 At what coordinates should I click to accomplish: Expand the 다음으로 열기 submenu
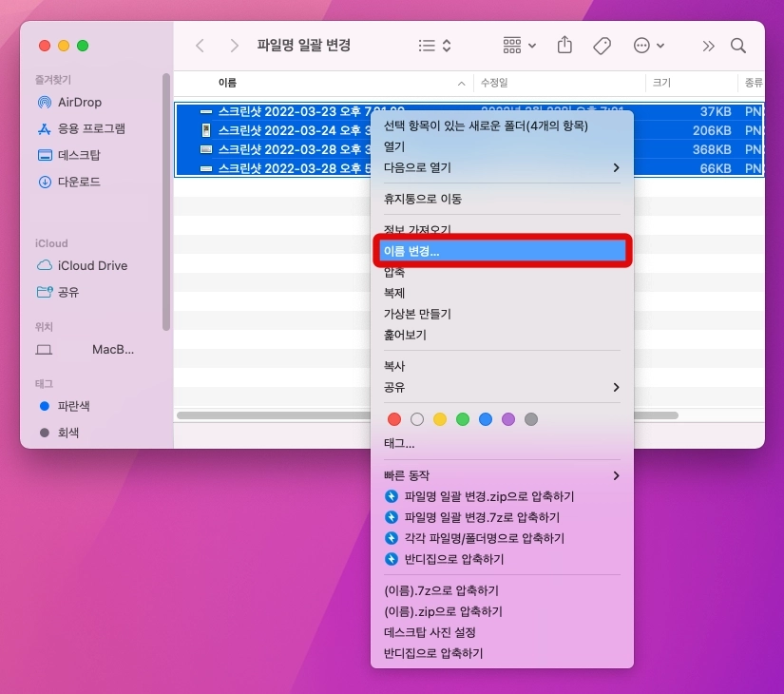pyautogui.click(x=502, y=168)
